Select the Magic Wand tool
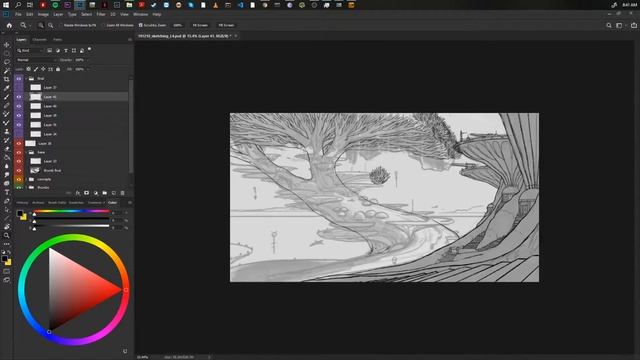Image resolution: width=640 pixels, height=360 pixels. [x=7, y=71]
